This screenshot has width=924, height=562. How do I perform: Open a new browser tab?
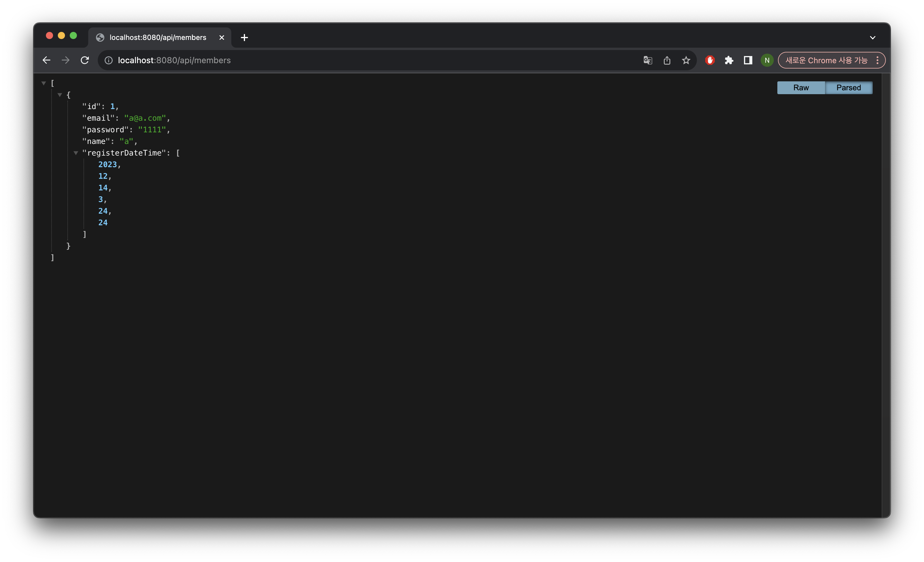[x=244, y=38]
